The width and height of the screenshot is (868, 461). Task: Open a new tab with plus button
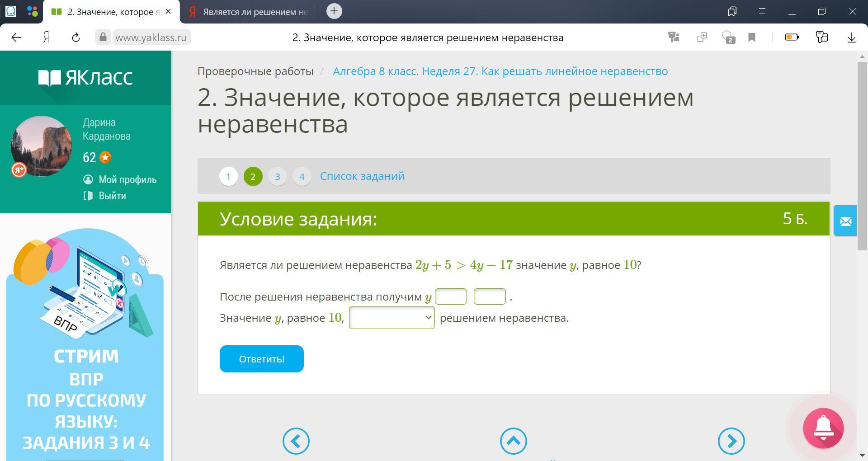point(334,11)
